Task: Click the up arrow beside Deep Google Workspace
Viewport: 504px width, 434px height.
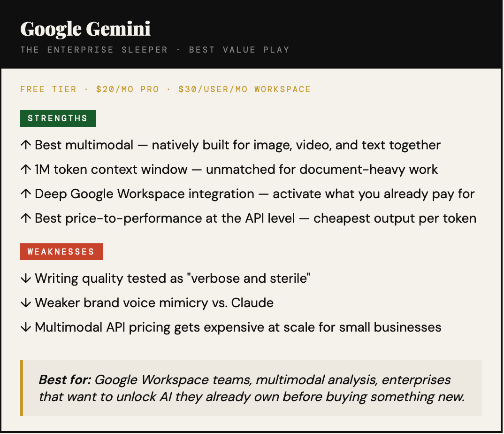Action: [26, 194]
